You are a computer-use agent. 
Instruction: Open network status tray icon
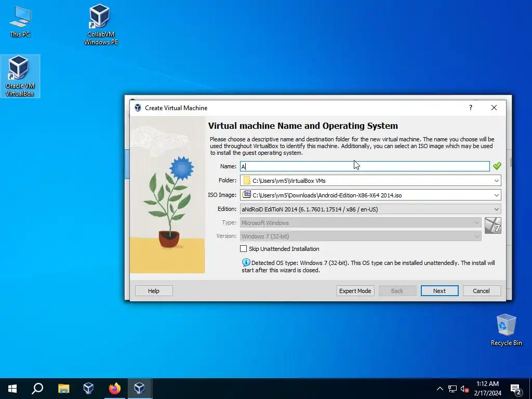pos(453,389)
